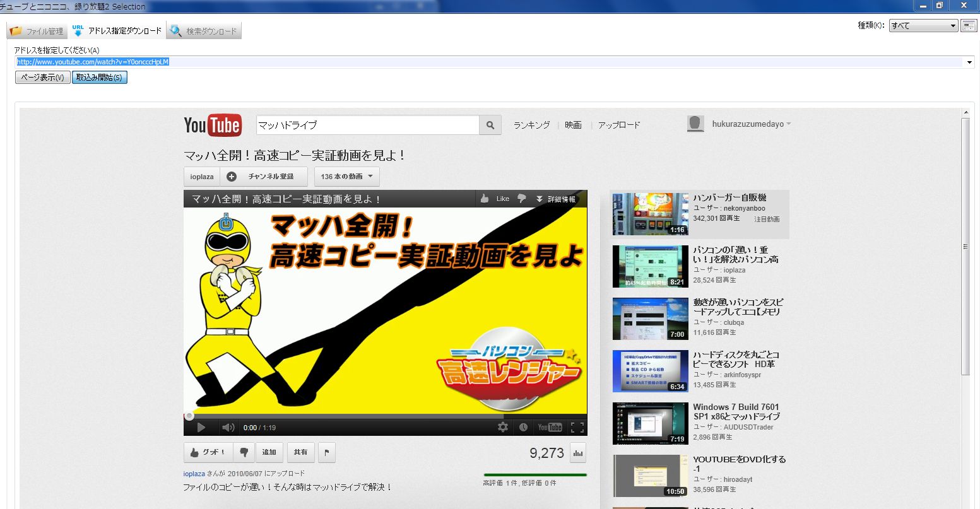Click the 0:00 / 1:19 time display
Viewport: 980px width, 509px height.
point(260,428)
